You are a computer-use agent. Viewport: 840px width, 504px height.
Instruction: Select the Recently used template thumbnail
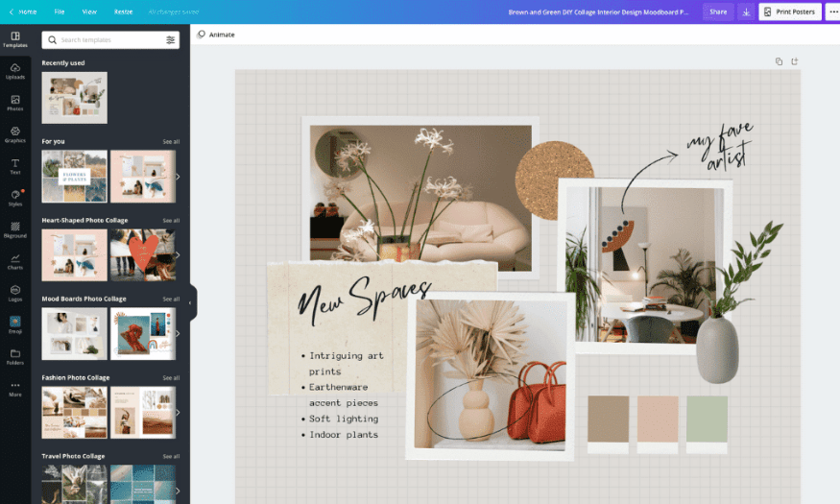pos(75,98)
